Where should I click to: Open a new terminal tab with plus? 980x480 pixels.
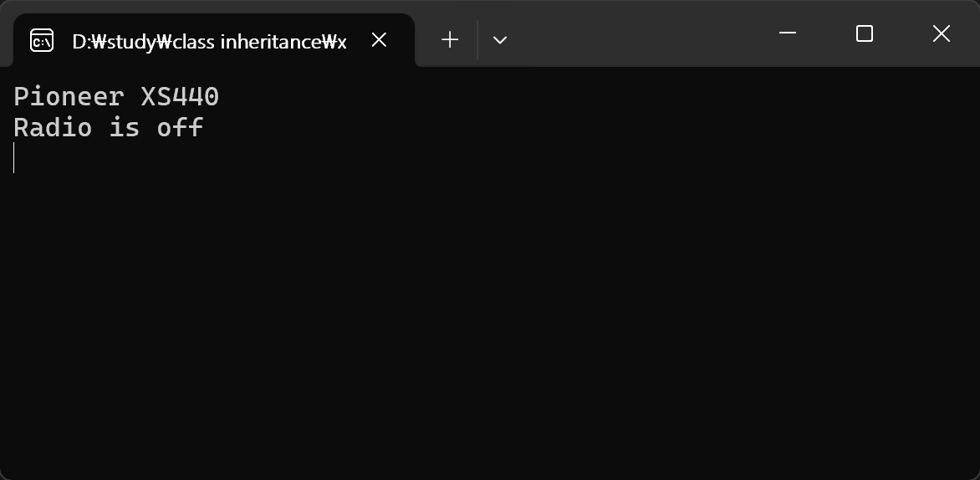pyautogui.click(x=450, y=40)
